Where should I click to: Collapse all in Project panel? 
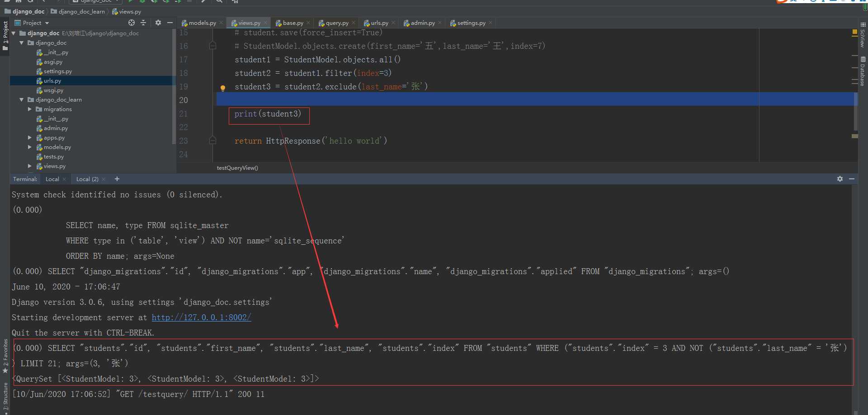(143, 23)
